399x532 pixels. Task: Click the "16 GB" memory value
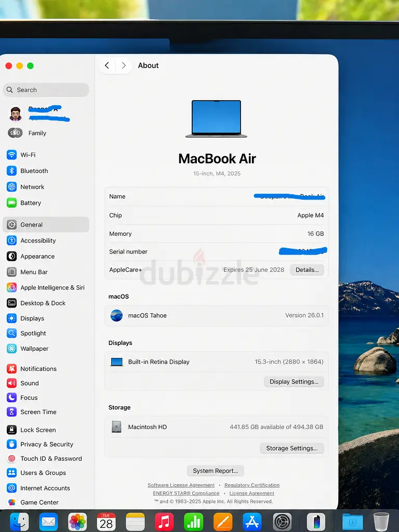[315, 233]
